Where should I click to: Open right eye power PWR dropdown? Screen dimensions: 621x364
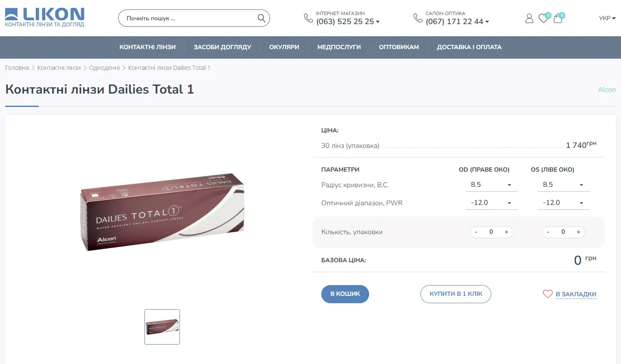tap(491, 203)
